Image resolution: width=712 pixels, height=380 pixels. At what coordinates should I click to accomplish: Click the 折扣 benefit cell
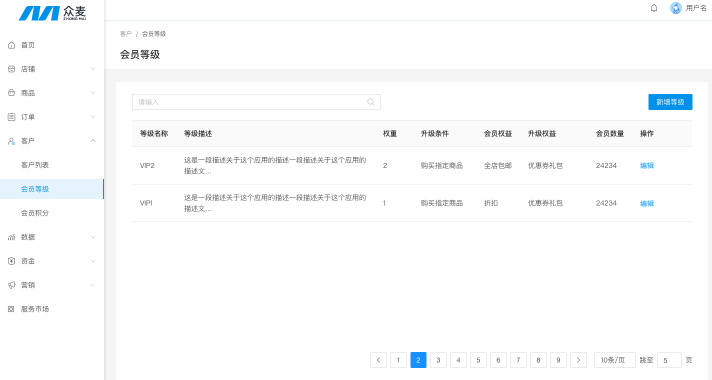pyautogui.click(x=491, y=203)
